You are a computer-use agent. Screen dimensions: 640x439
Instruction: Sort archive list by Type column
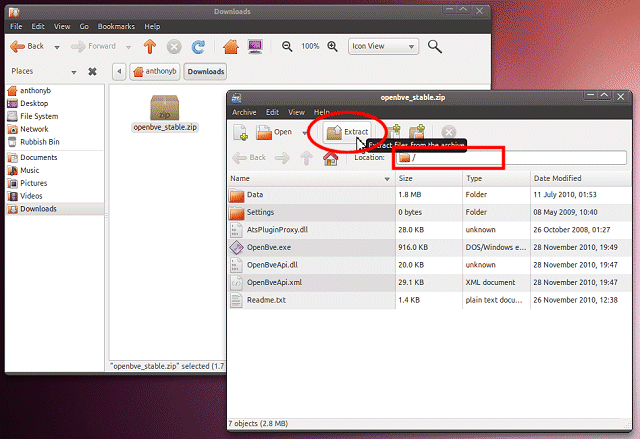496,179
